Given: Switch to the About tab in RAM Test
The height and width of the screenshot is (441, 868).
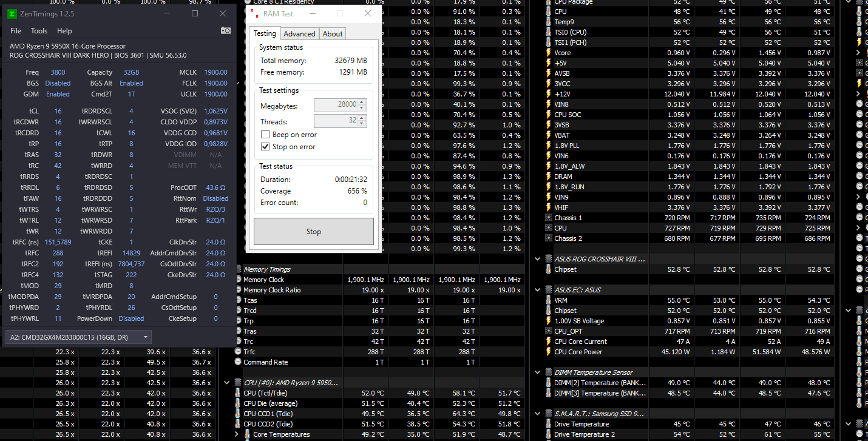Looking at the screenshot, I should [x=333, y=34].
